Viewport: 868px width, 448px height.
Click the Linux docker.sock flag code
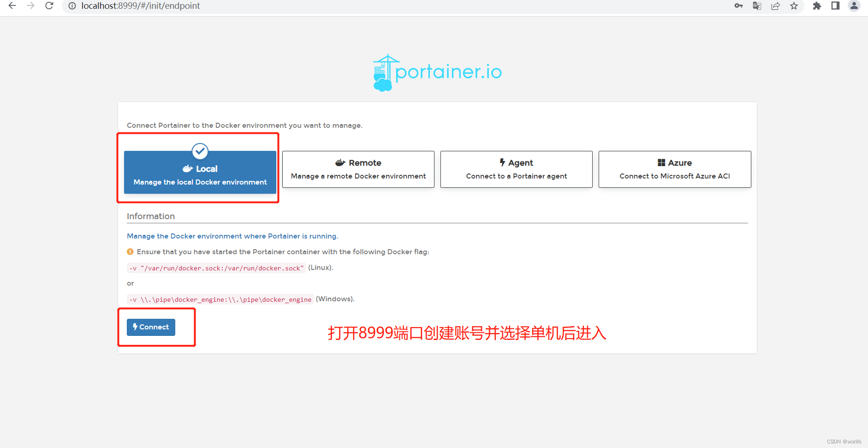216,268
